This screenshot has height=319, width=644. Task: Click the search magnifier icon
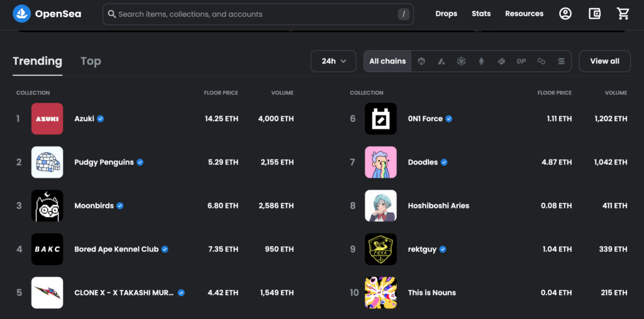tap(112, 14)
